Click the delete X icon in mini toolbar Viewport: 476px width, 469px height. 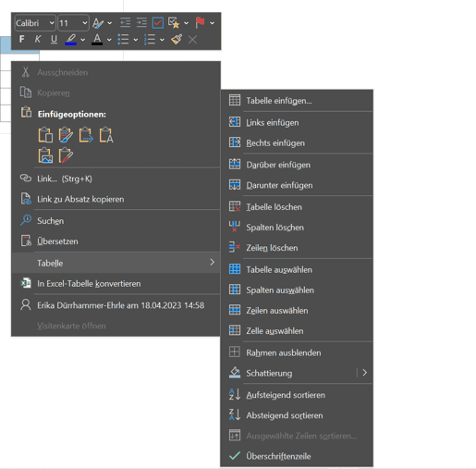pyautogui.click(x=192, y=40)
